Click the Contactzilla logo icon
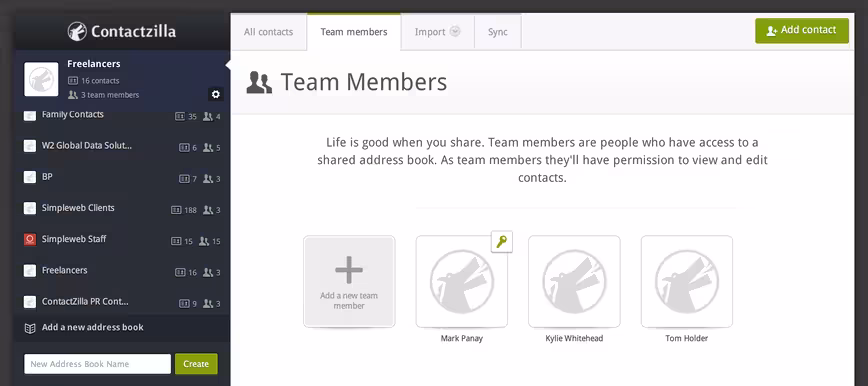868x386 pixels. pyautogui.click(x=77, y=31)
